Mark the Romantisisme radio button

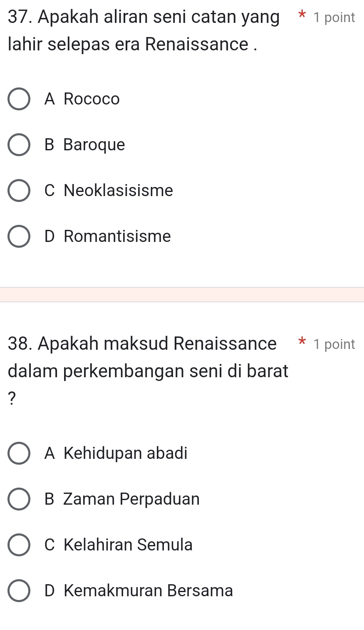click(19, 237)
